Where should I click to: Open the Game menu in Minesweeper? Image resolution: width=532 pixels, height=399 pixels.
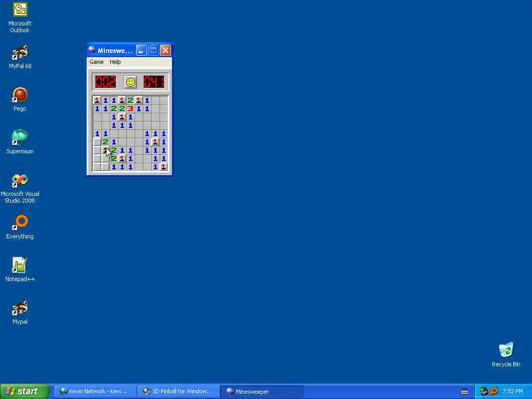96,62
